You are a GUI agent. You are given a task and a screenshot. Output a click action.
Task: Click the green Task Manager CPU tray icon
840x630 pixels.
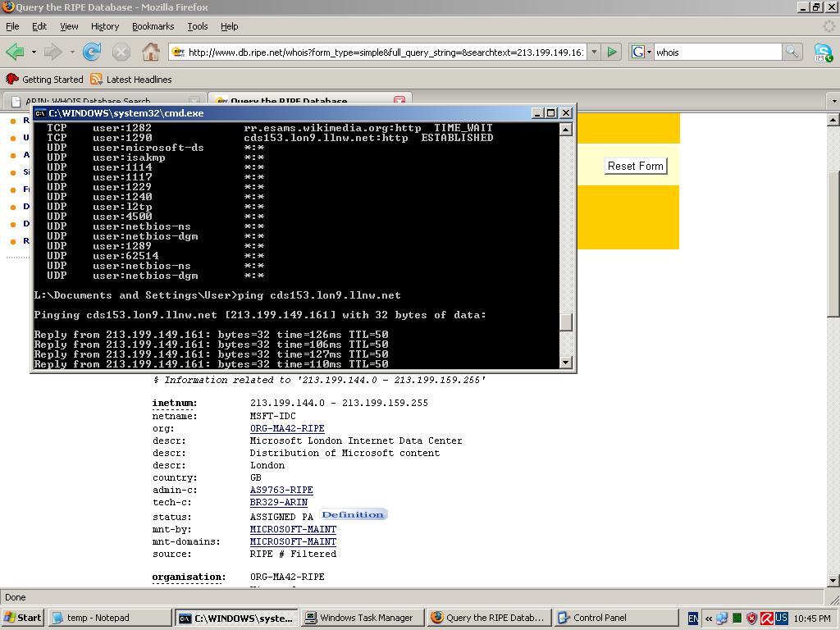[x=737, y=619]
